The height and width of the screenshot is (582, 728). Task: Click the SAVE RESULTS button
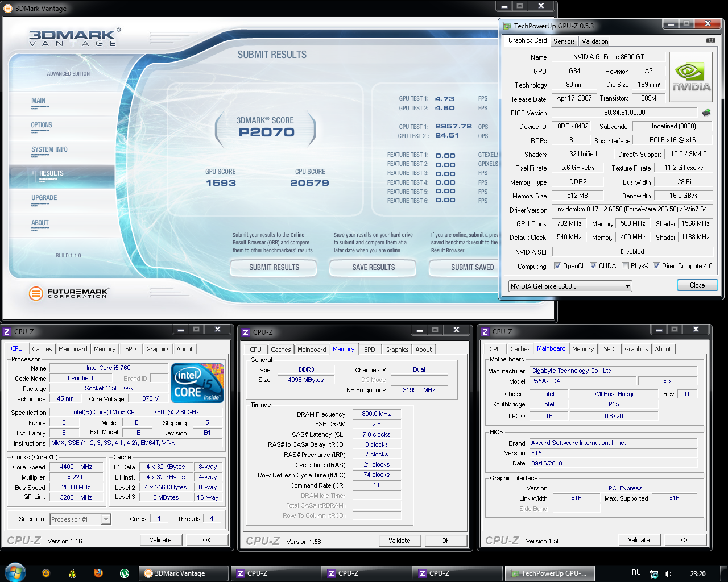tap(373, 267)
